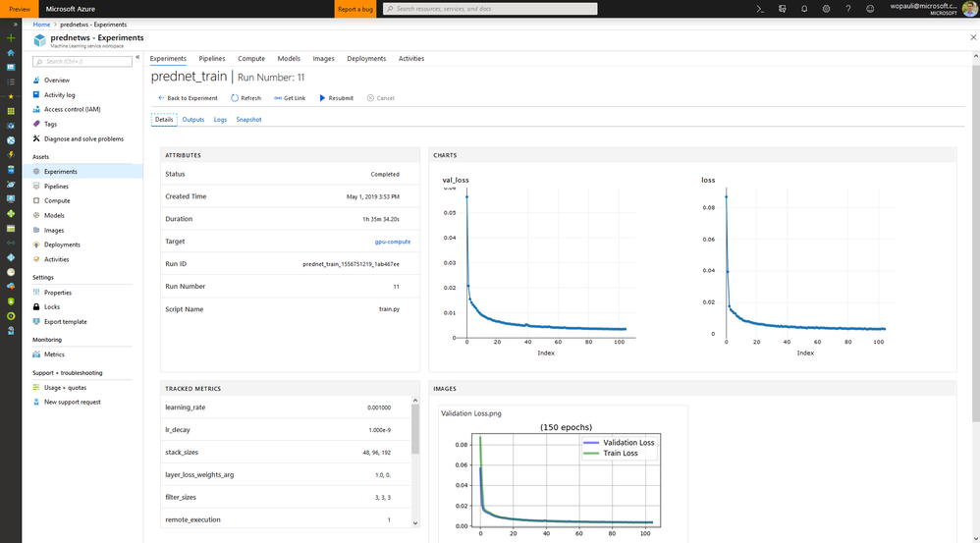The height and width of the screenshot is (543, 980).
Task: Open notifications bell icon
Action: click(804, 9)
